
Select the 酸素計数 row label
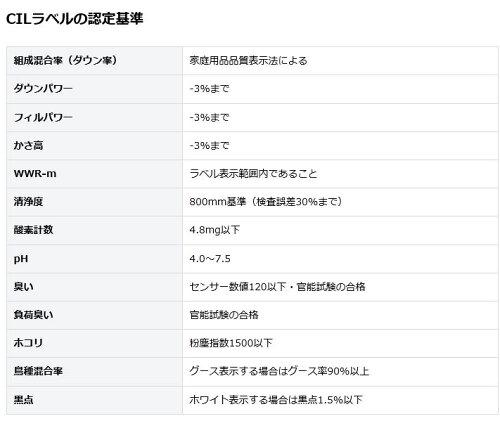coord(33,230)
